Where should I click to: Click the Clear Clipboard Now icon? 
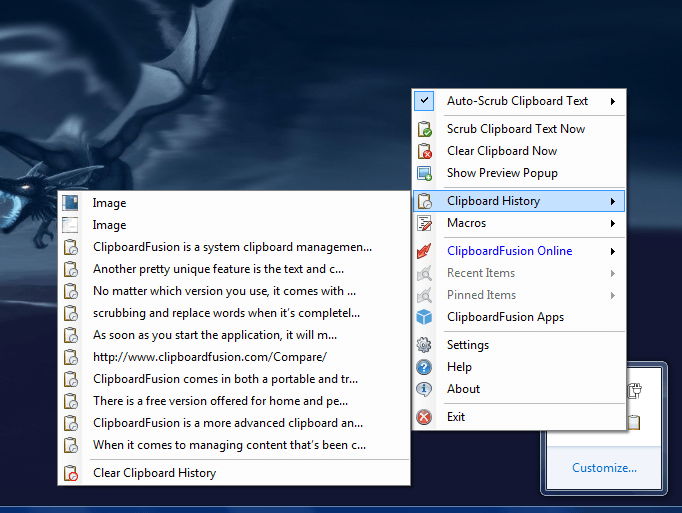[x=425, y=151]
